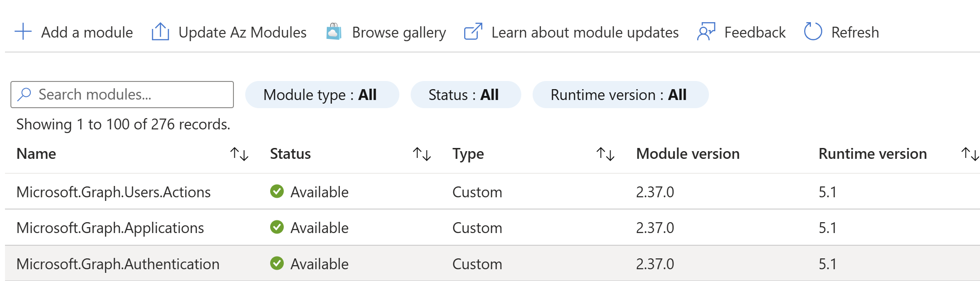Open the Runtime version filter pill
This screenshot has width=980, height=281.
pyautogui.click(x=620, y=95)
